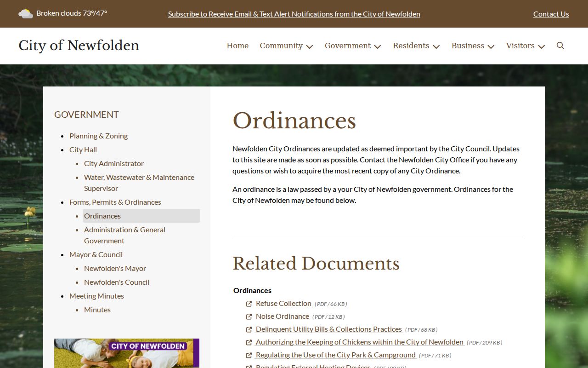Click external link icon beside Keeping of Chickens
The image size is (588, 368).
pyautogui.click(x=249, y=342)
